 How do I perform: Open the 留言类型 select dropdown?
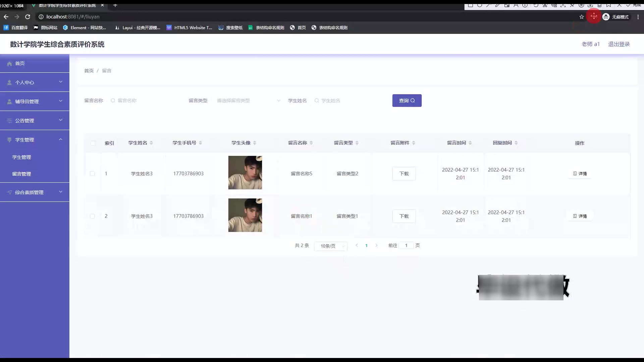click(x=248, y=101)
